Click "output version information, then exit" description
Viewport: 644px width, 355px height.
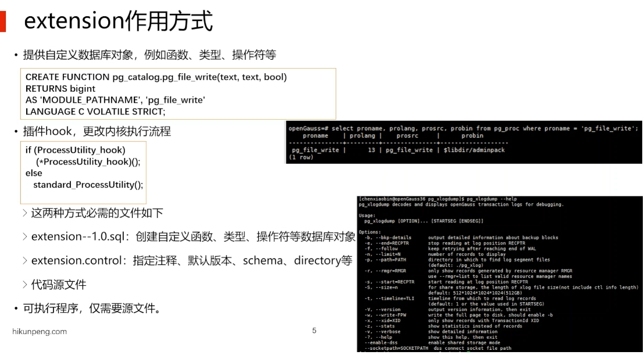[479, 310]
